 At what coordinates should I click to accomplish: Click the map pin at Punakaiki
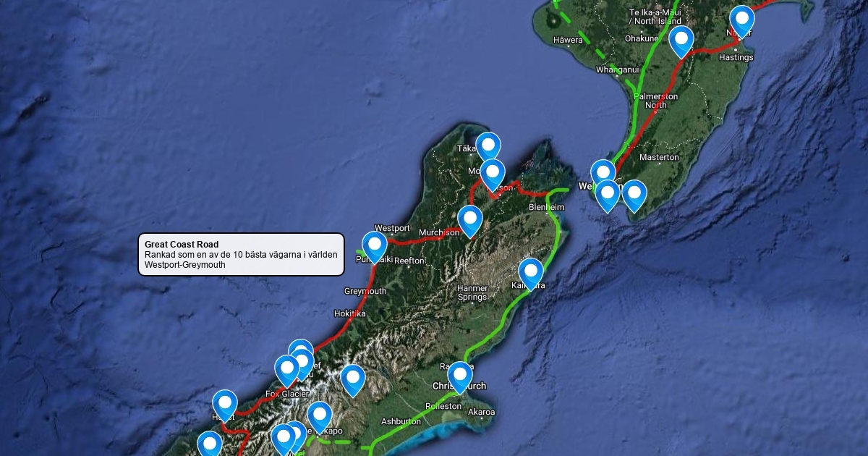(x=375, y=246)
